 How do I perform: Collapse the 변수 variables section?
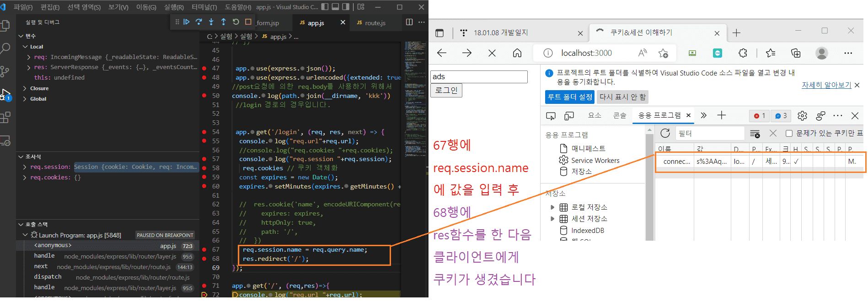click(x=21, y=36)
